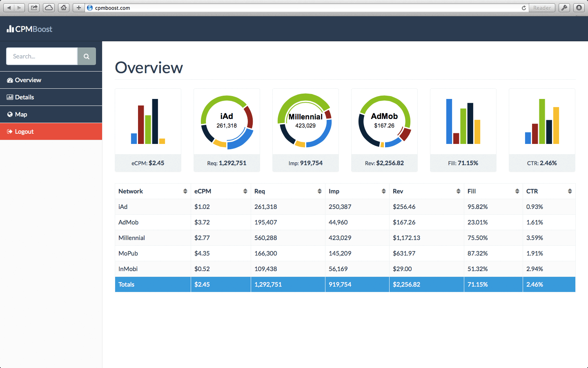Image resolution: width=588 pixels, height=368 pixels.
Task: Click the iAd requests donut chart
Action: (227, 122)
